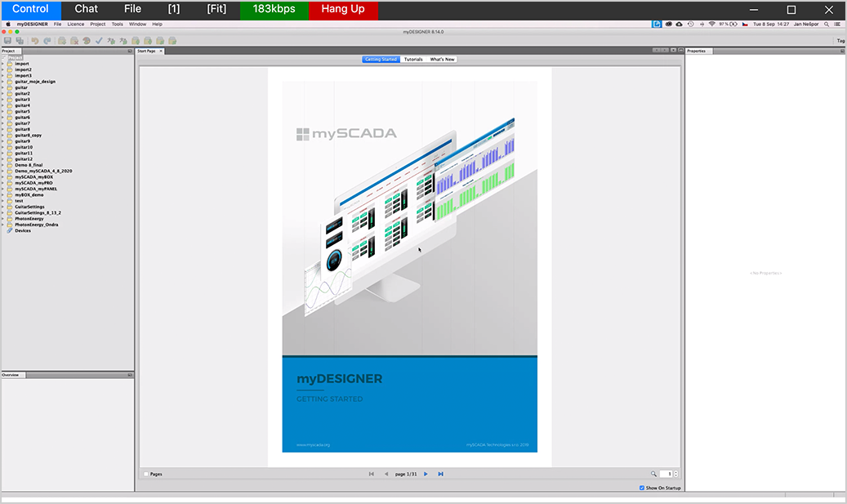Click the Undo arrow icon

click(x=35, y=41)
